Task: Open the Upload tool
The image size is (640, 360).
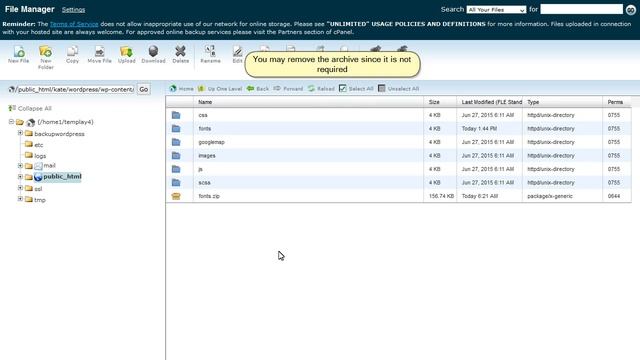Action: pos(127,54)
